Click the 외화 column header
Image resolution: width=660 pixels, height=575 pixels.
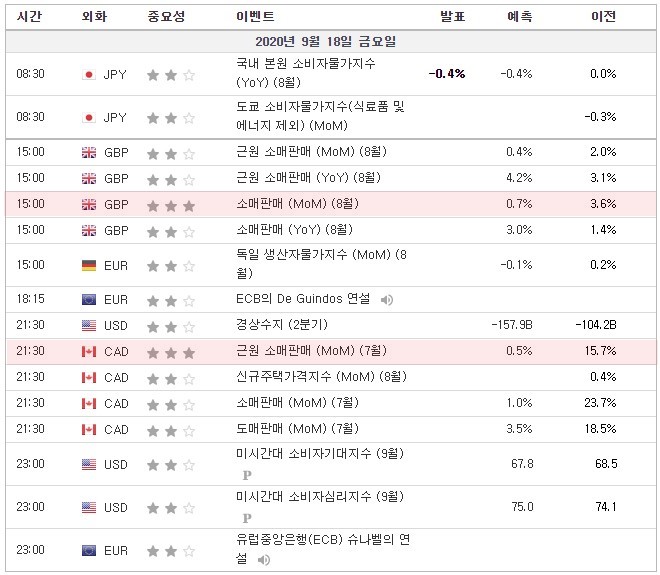[95, 16]
